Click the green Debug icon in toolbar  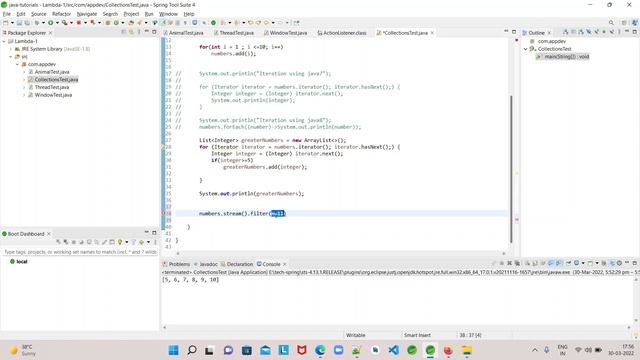tap(36, 23)
